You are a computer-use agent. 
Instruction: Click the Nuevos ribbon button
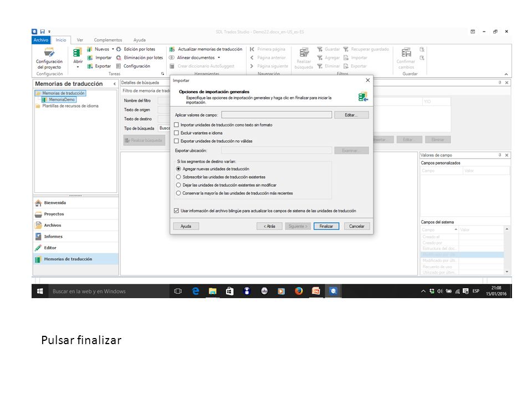[99, 49]
